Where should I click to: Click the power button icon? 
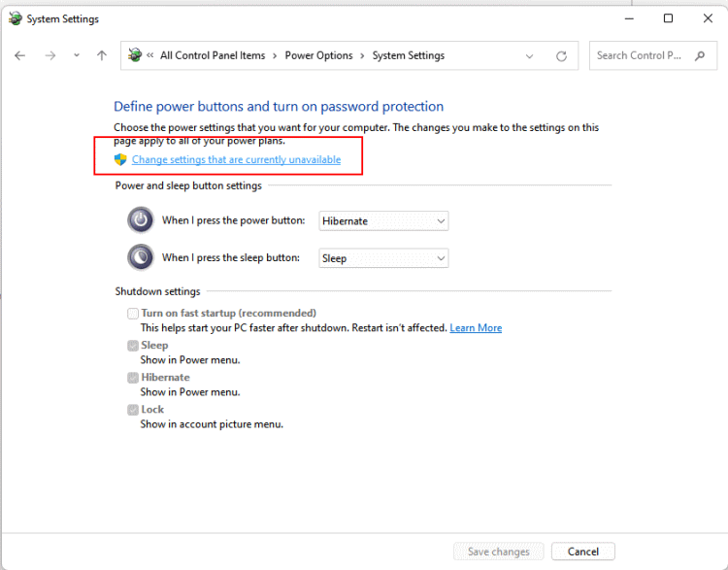141,220
